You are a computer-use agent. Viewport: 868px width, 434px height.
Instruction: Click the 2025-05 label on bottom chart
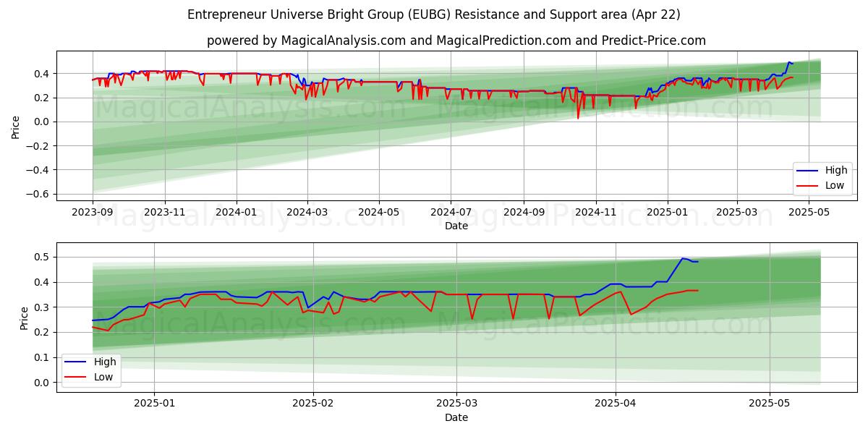[770, 404]
